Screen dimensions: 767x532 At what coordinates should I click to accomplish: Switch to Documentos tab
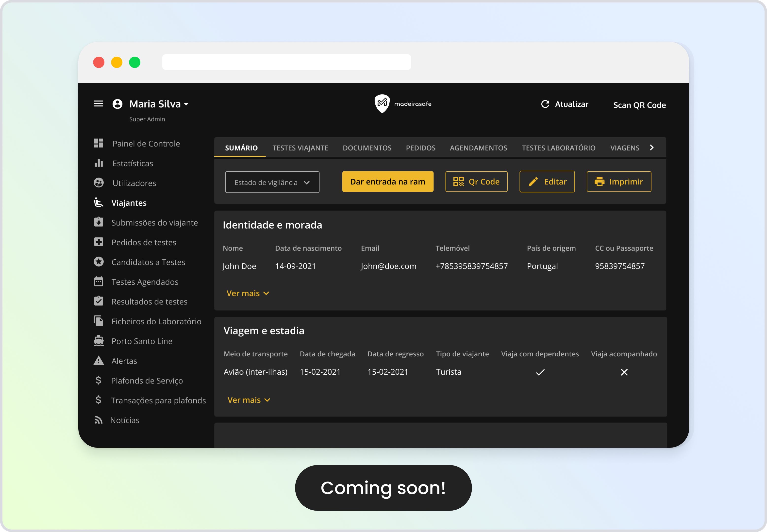(367, 148)
